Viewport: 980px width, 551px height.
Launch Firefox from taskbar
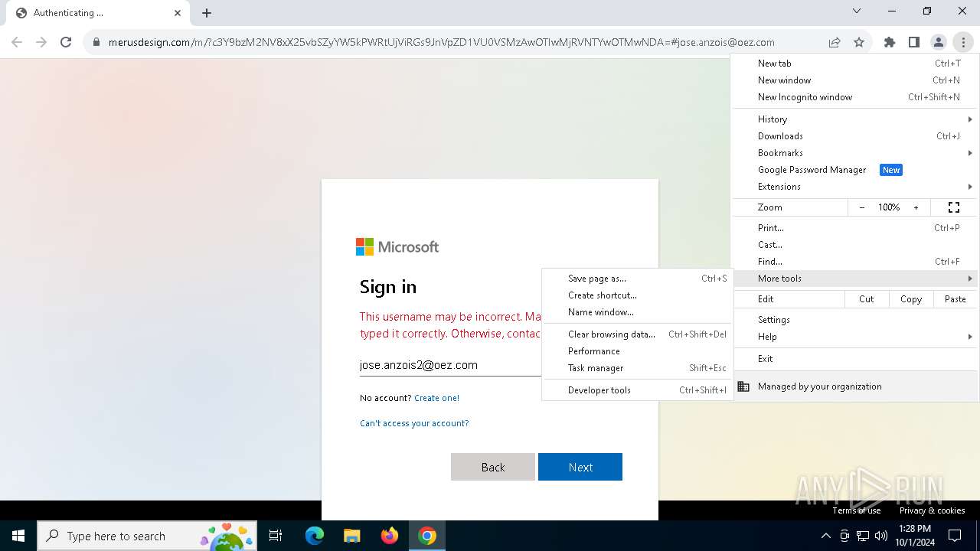click(389, 536)
